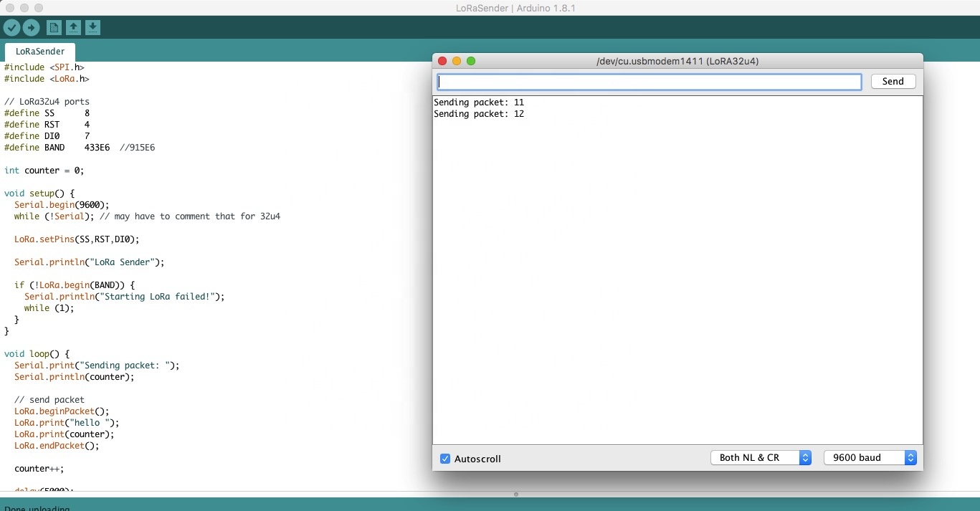Click the 'Done uploading' status bar

coord(37,507)
